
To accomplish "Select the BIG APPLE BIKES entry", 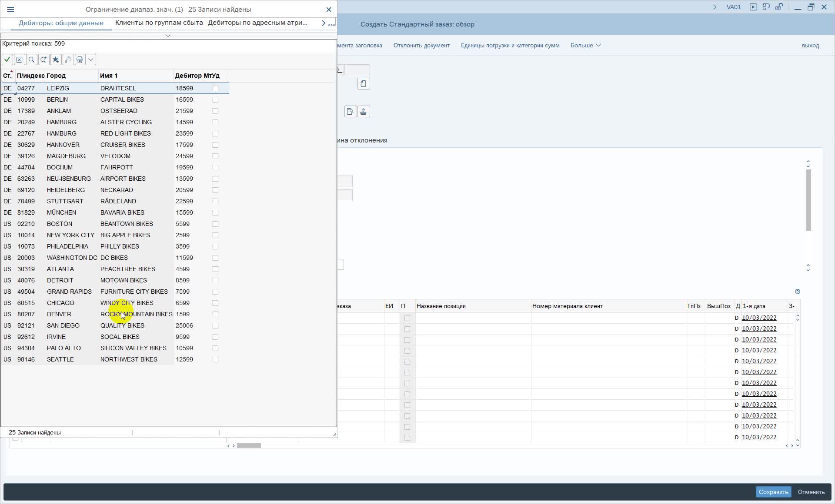I will point(125,235).
